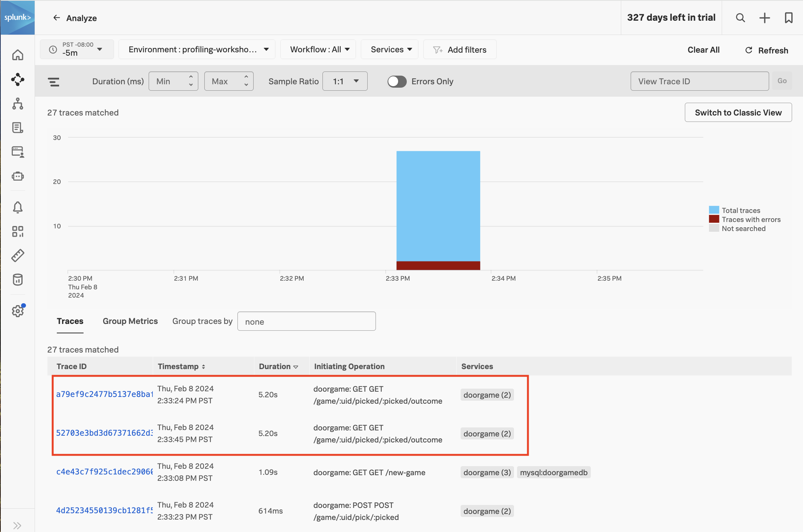The height and width of the screenshot is (532, 803).
Task: Click the plus create icon in header
Action: pyautogui.click(x=765, y=18)
